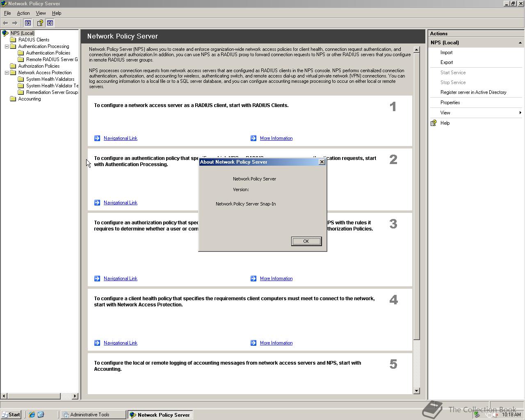Click the title bar icon of Network Policy Server
Viewport: 525px width, 420px height.
point(4,4)
